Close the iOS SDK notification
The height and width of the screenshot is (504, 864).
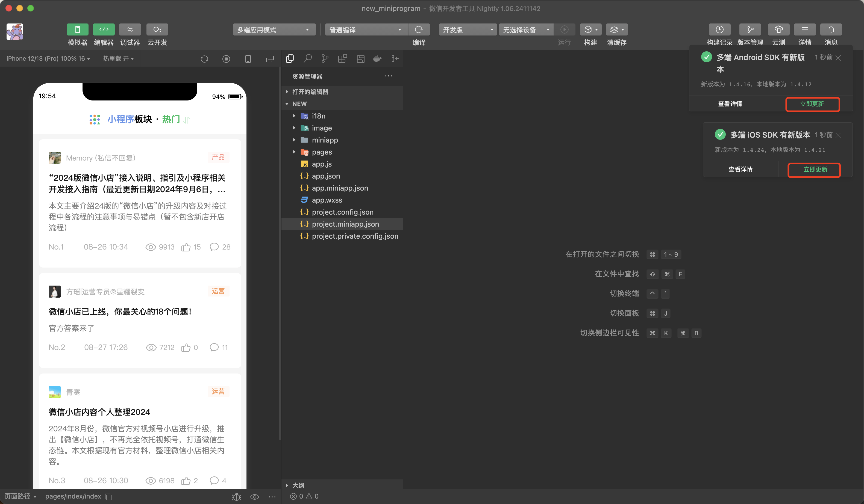[x=838, y=135]
